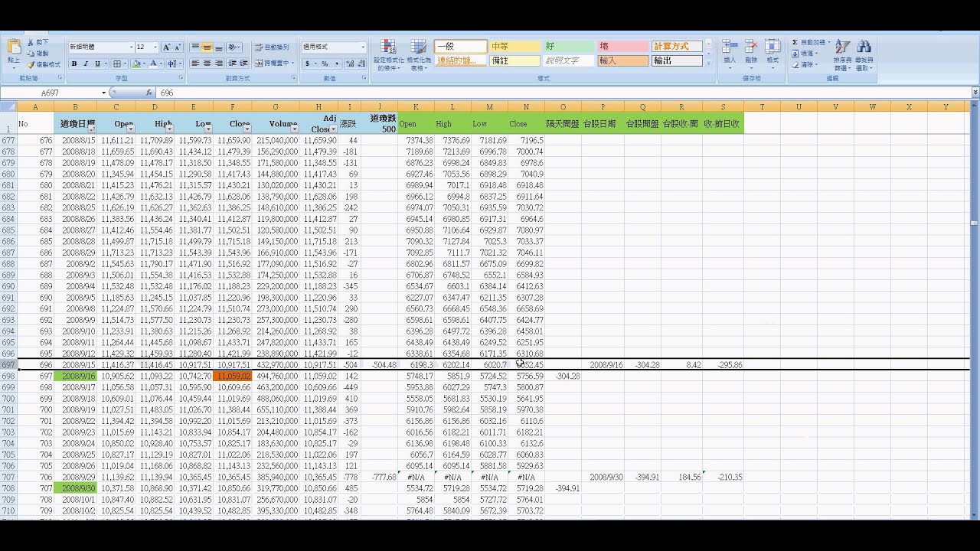This screenshot has width=980, height=551.
Task: Apply the Calculation cell style
Action: pyautogui.click(x=678, y=47)
